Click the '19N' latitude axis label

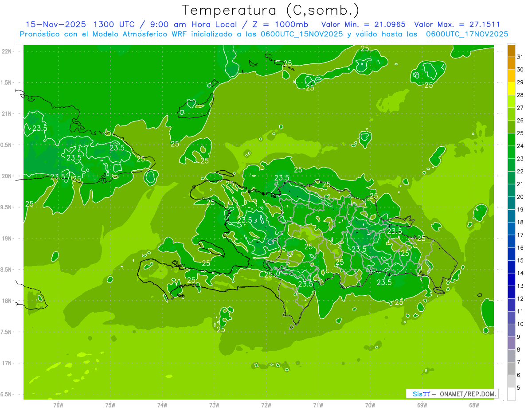7,239
